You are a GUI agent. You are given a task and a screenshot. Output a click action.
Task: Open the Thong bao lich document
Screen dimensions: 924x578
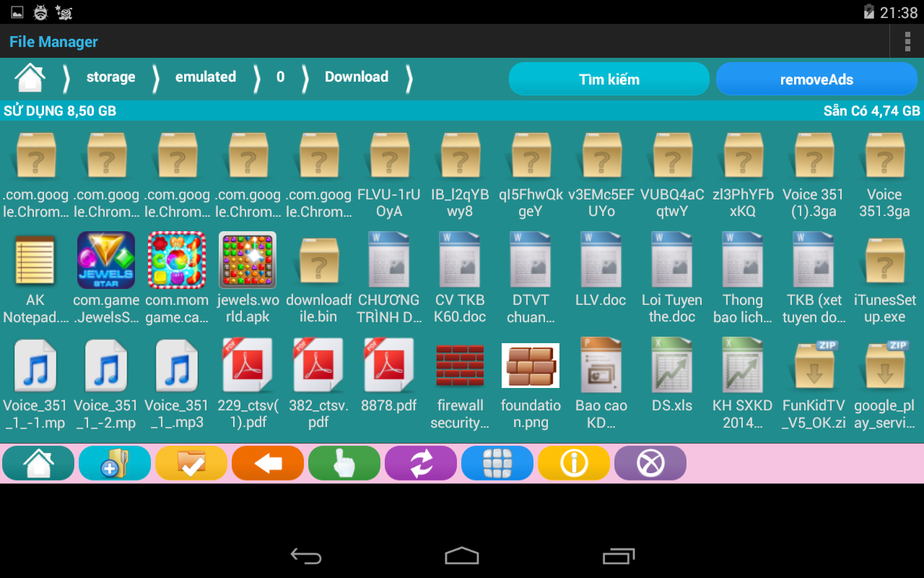(x=743, y=280)
